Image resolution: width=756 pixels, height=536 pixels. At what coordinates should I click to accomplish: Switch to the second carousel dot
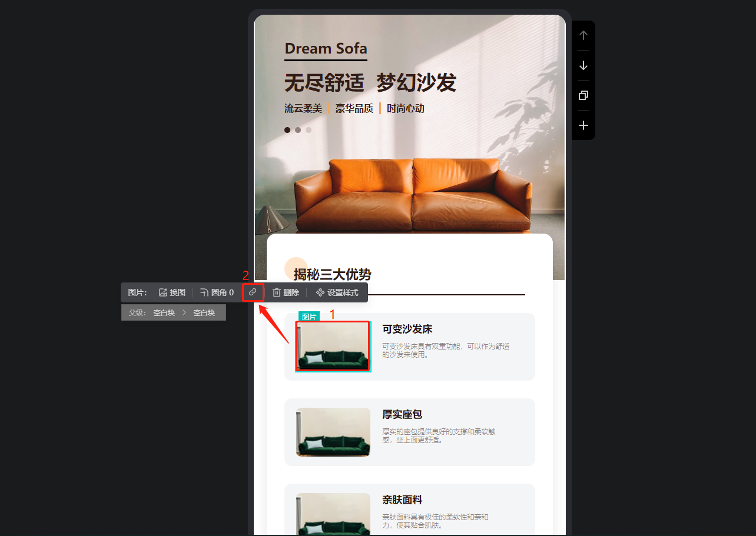pos(298,130)
